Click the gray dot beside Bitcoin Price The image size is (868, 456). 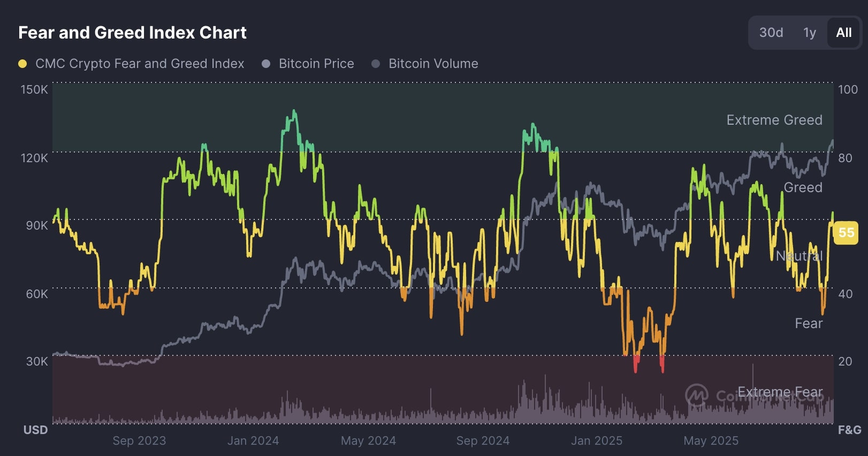tap(266, 64)
